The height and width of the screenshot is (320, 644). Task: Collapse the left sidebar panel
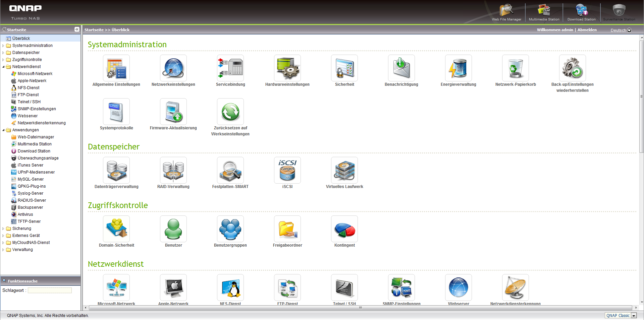(x=77, y=29)
